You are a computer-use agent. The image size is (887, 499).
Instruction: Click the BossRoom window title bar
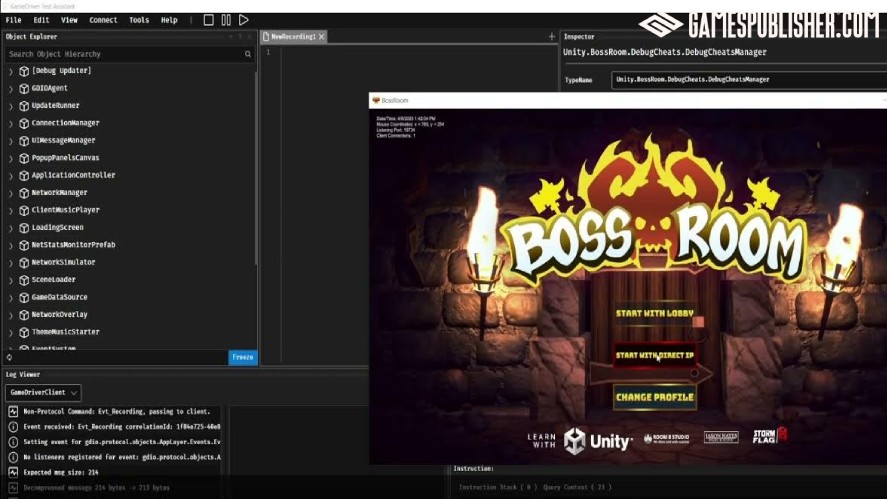tap(628, 101)
